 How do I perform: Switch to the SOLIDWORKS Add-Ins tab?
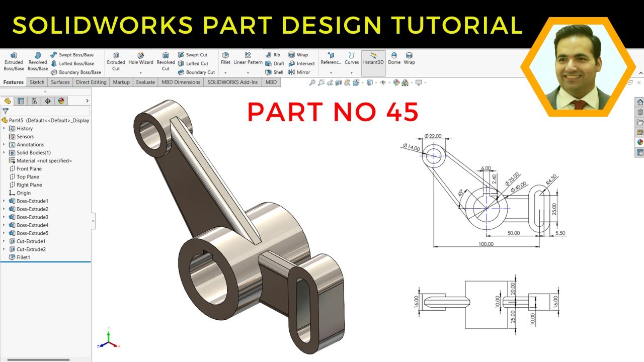coord(233,82)
